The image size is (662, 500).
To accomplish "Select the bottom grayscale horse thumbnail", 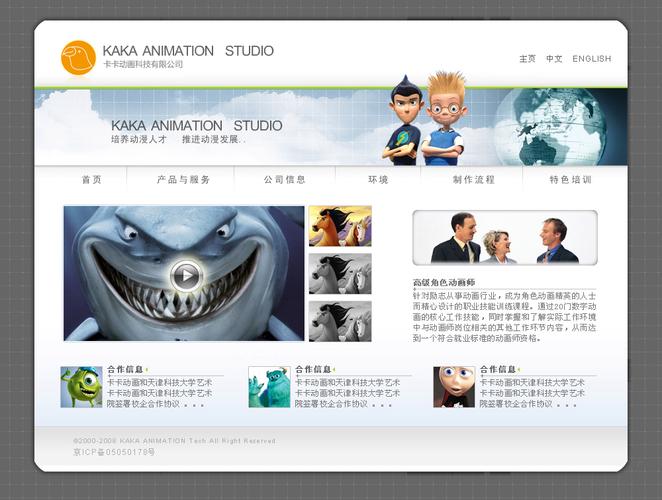I will click(x=340, y=321).
